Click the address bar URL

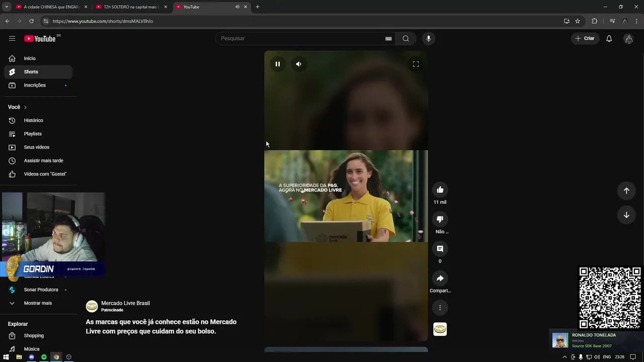tap(103, 21)
